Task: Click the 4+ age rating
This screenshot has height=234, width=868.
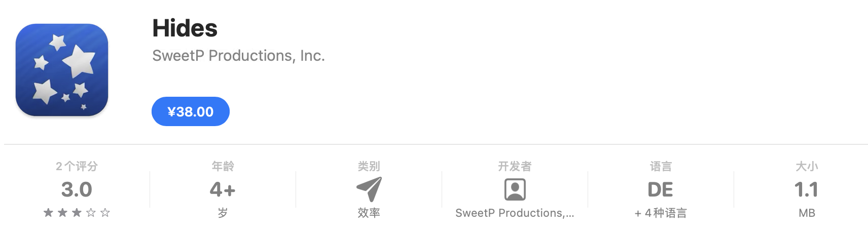Action: point(223,190)
